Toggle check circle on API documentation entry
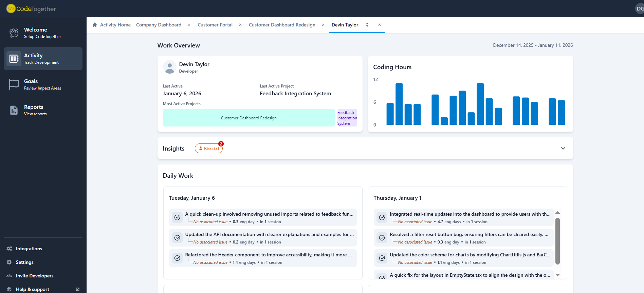 pyautogui.click(x=177, y=238)
